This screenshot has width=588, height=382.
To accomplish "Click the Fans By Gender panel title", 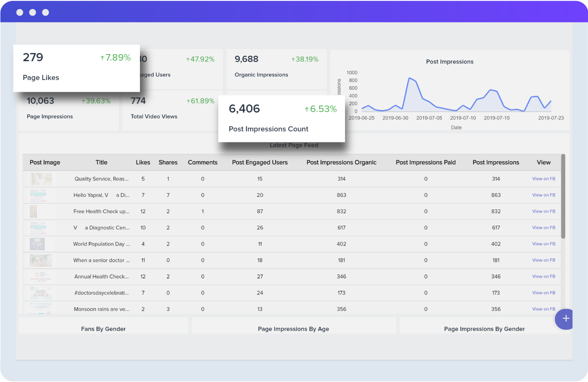I will point(103,329).
